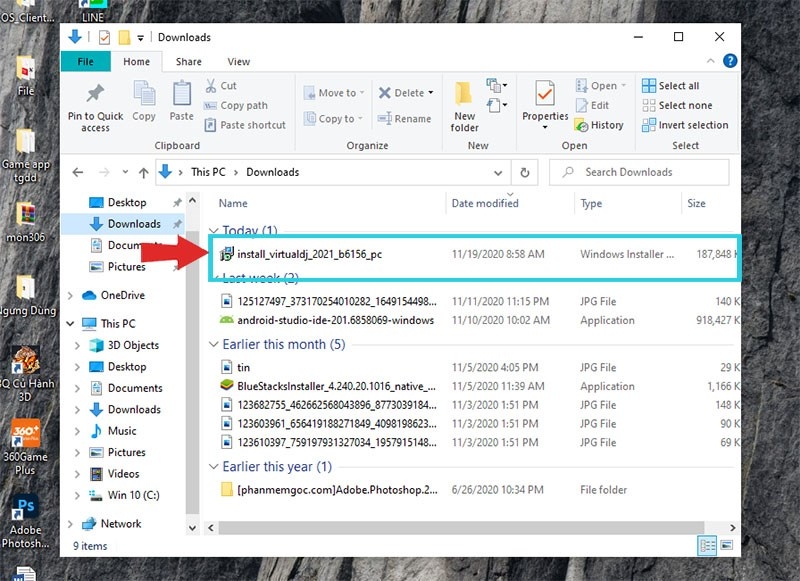Expand the Open button dropdown
800x581 pixels.
coord(623,86)
